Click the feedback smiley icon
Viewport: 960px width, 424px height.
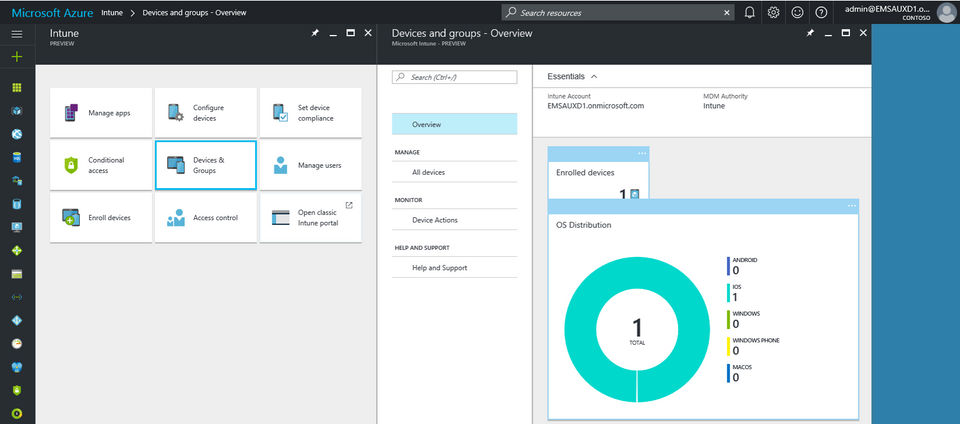(x=797, y=13)
